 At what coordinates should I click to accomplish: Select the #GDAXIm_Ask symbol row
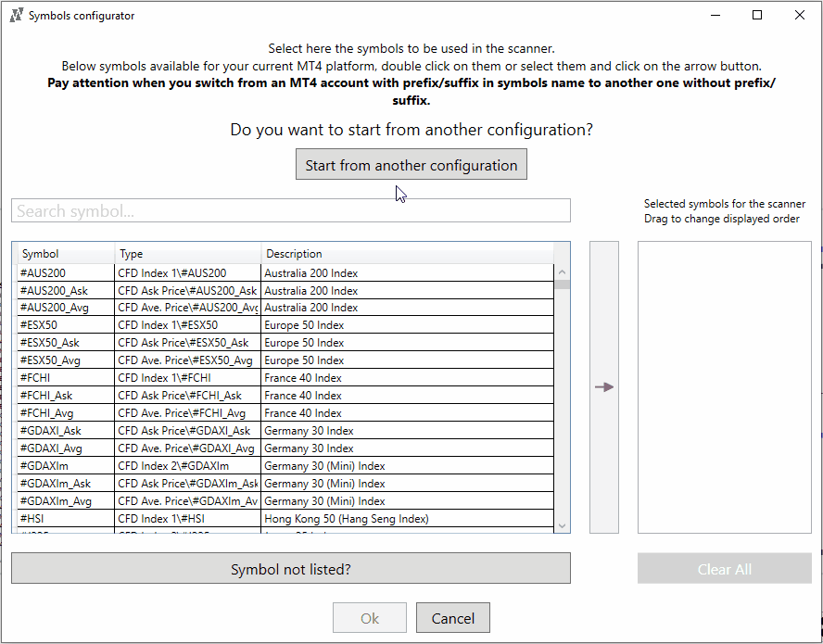286,484
